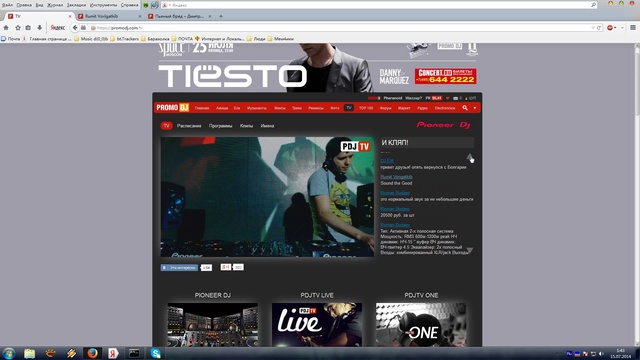
Task: Click the Concert.ru 644 2222 ticket banner
Action: [x=445, y=76]
